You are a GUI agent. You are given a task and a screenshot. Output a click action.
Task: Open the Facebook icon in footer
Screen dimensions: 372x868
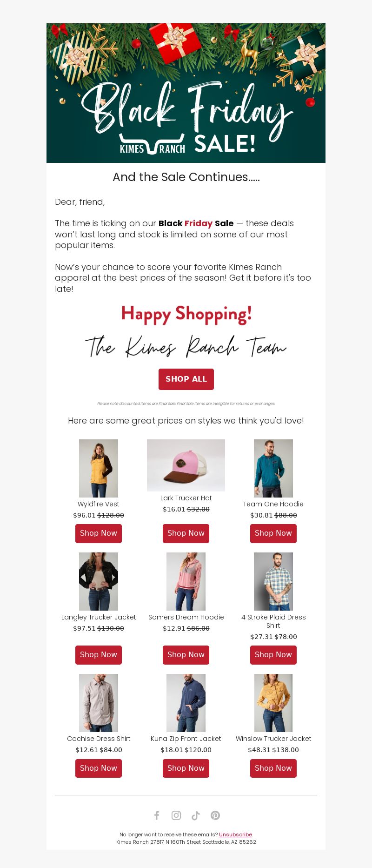tap(157, 815)
